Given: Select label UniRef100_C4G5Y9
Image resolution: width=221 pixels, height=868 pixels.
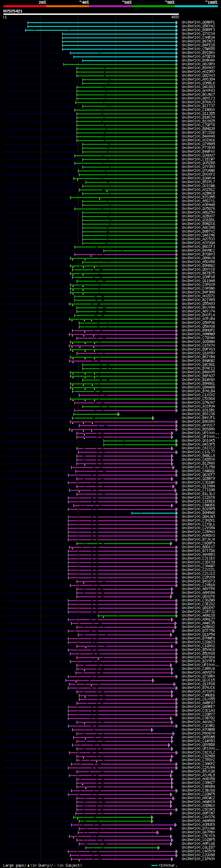Looking at the screenshot, I should (198, 851).
